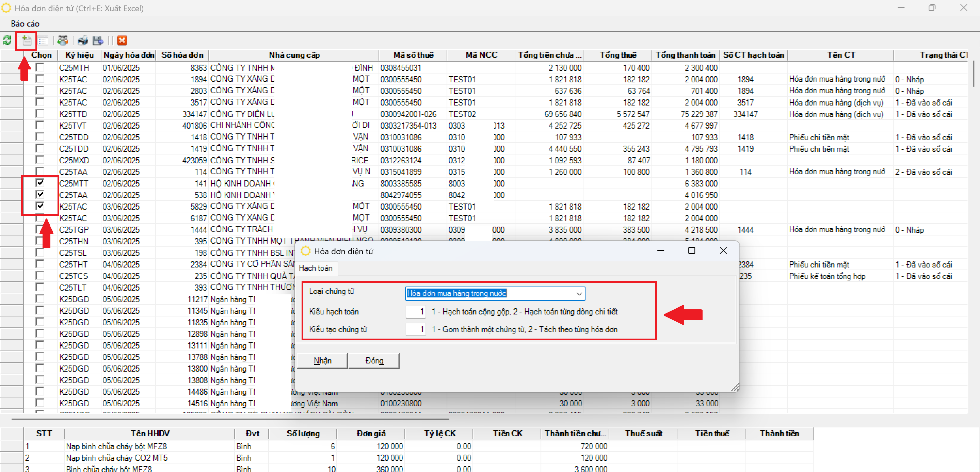
Task: Sort by the Ngày hóa đơn column header
Action: pos(128,55)
